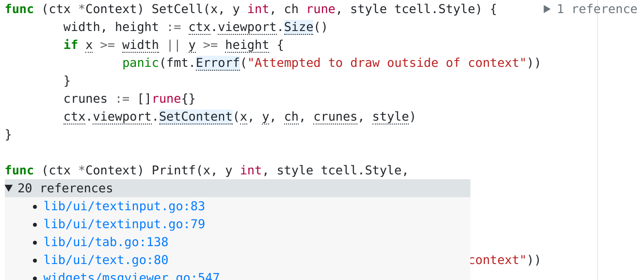Open the lib/ui/textinput.go:83 reference
The height and width of the screenshot is (280, 644).
124,206
